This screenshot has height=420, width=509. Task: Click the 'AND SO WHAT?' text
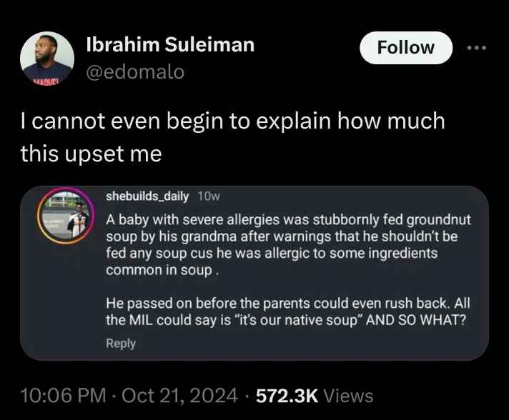416,321
